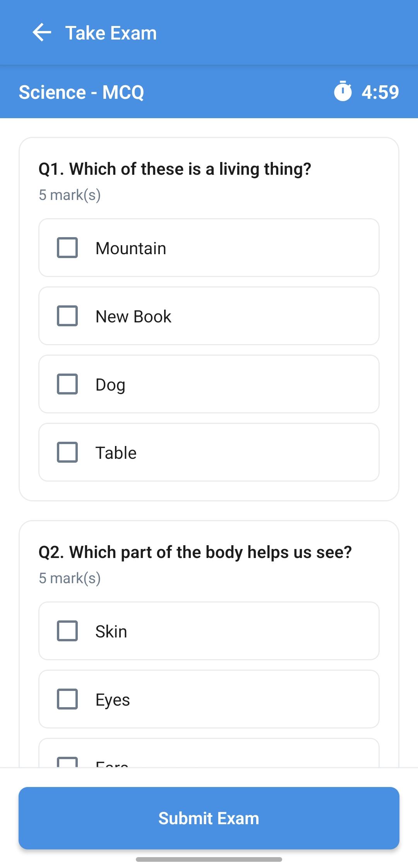Select the Table checkbox
Viewport: 418px width, 868px height.
pos(67,452)
